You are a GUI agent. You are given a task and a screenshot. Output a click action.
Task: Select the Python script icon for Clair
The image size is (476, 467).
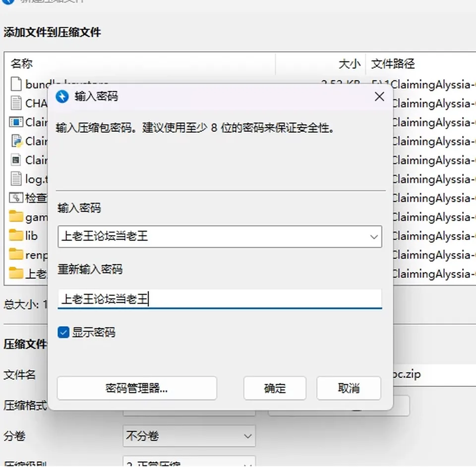[x=17, y=141]
